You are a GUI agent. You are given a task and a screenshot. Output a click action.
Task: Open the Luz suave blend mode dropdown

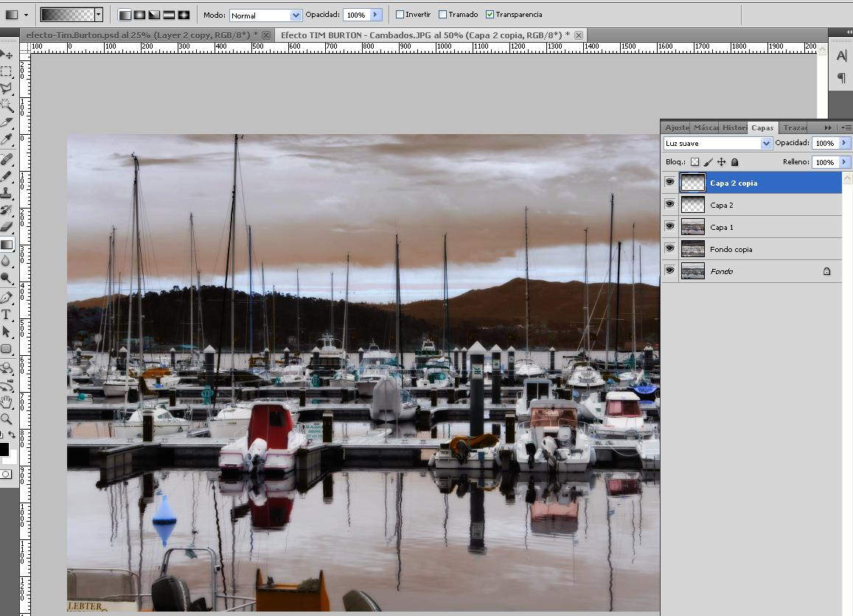[717, 143]
